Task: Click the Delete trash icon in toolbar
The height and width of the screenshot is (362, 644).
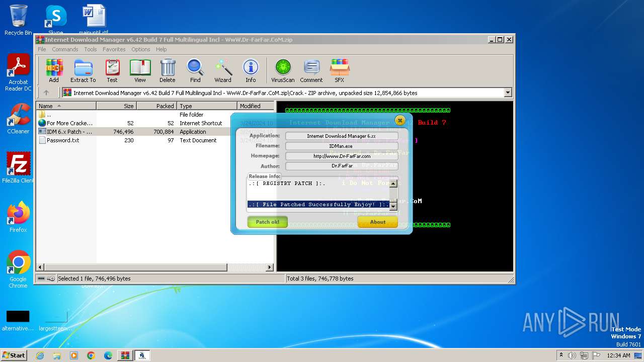Action: 168,70
